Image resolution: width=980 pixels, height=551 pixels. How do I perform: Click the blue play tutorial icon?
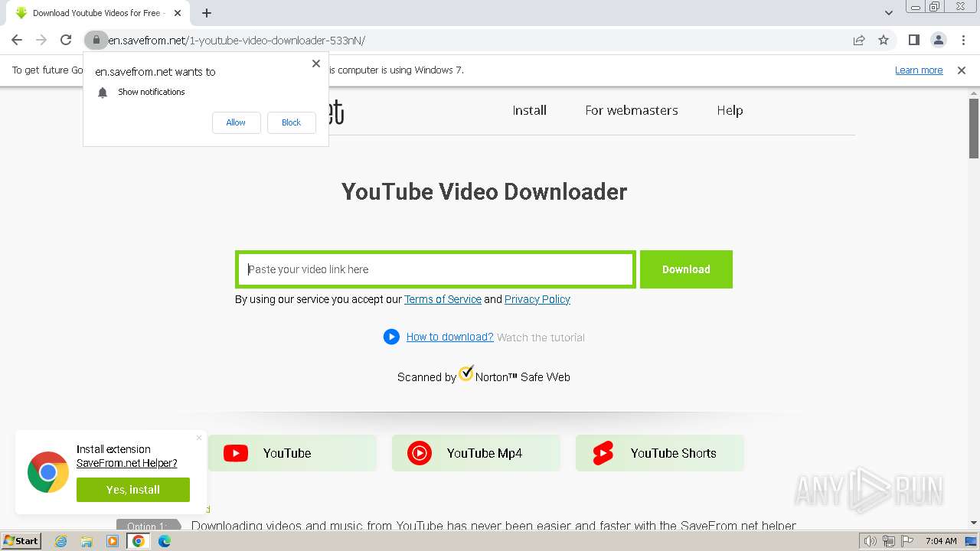point(391,337)
